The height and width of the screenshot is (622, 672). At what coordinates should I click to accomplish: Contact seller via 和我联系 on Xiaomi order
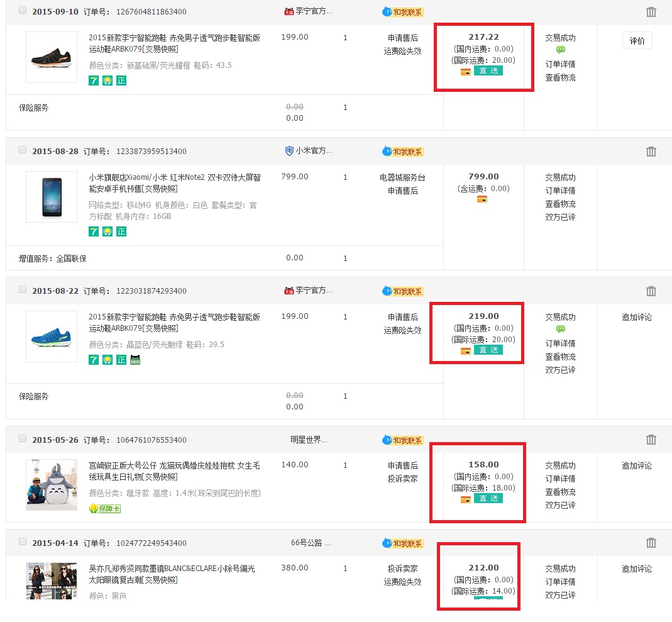coord(402,152)
